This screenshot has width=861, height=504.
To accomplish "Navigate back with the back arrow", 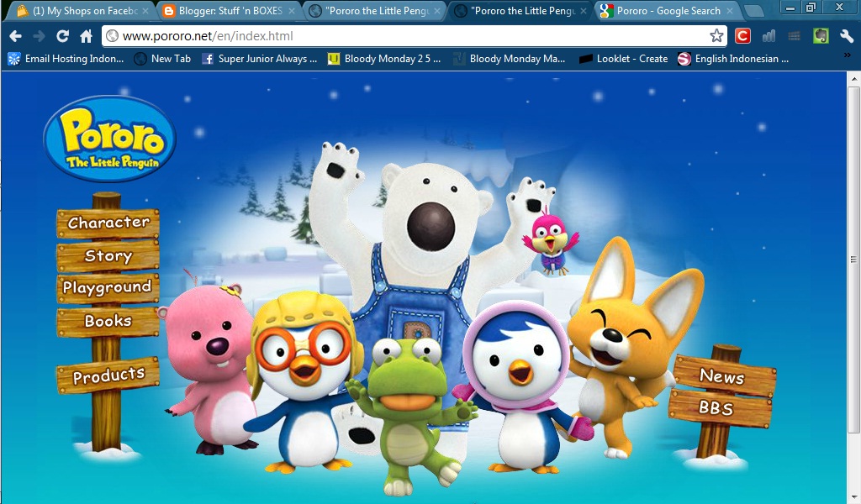I will click(x=15, y=36).
